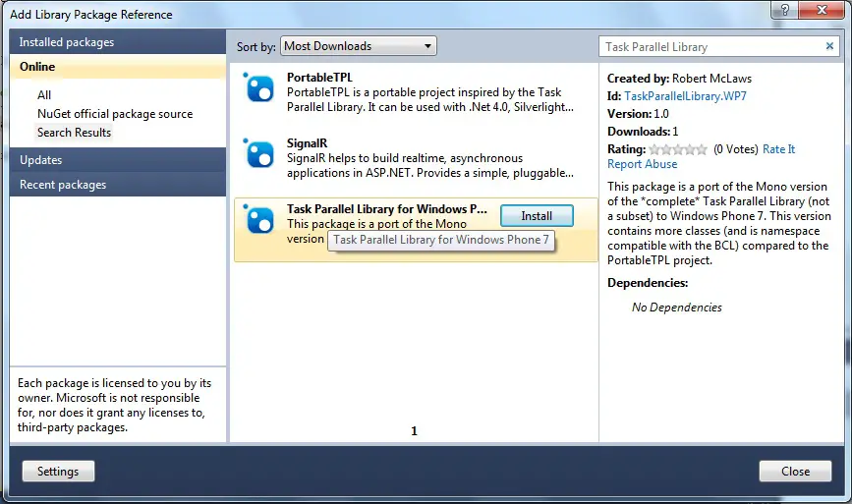
Task: Click the SignalR package icon
Action: pyautogui.click(x=258, y=153)
